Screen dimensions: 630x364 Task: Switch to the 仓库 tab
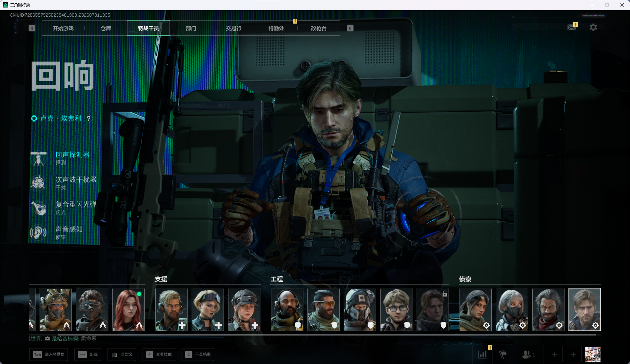106,28
